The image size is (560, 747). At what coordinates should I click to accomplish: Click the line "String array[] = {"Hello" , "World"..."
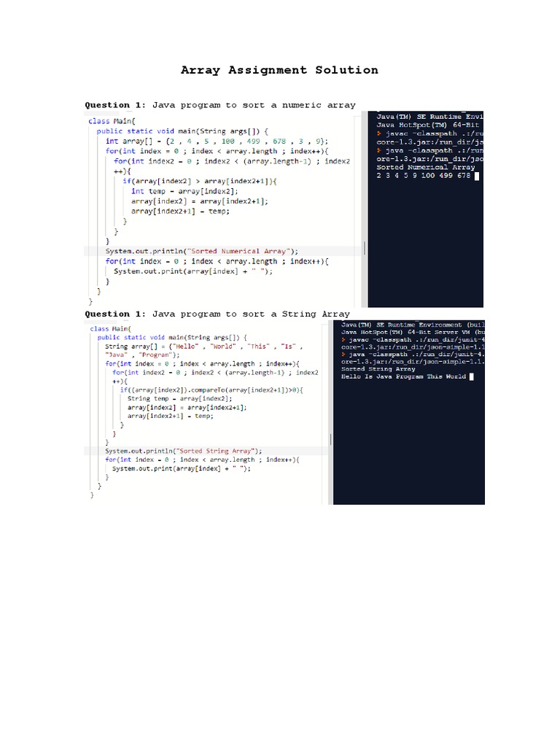203,347
